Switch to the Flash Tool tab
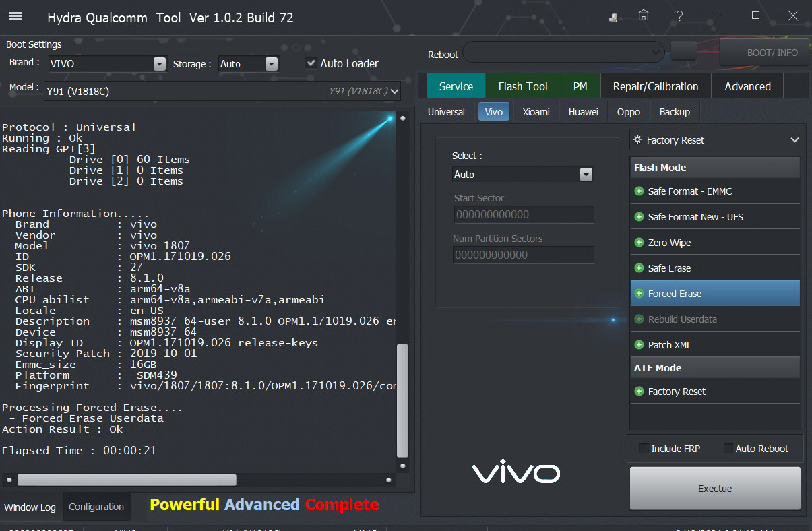This screenshot has height=531, width=812. [523, 86]
